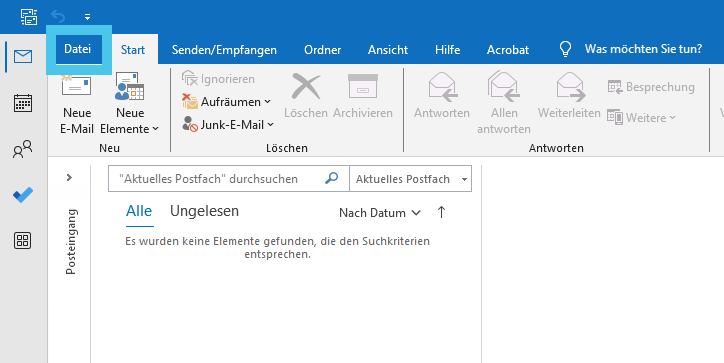Expand the folder pane chevron
724x363 pixels.
[69, 177]
